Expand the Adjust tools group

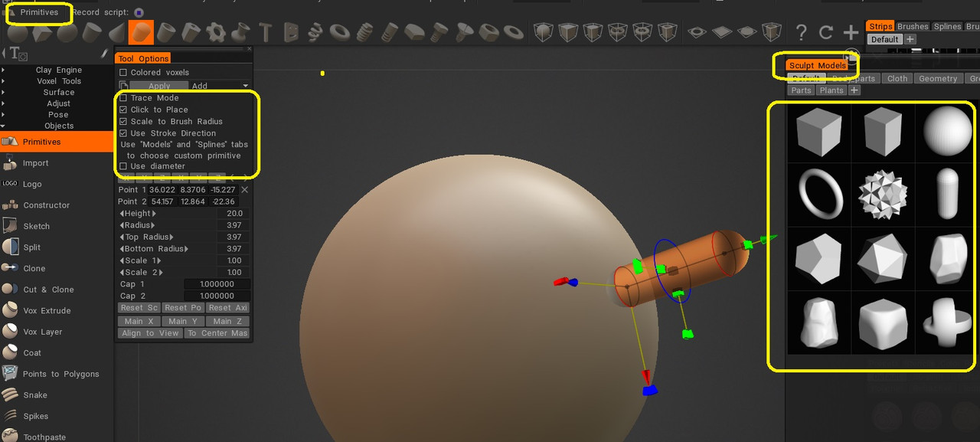(x=58, y=103)
